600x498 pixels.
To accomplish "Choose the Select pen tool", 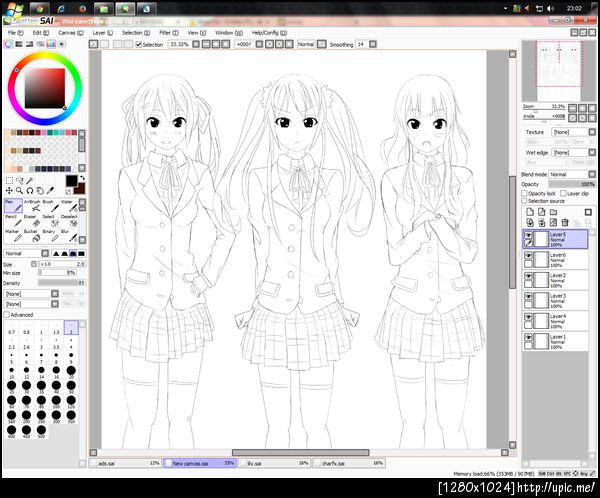I will [x=51, y=221].
